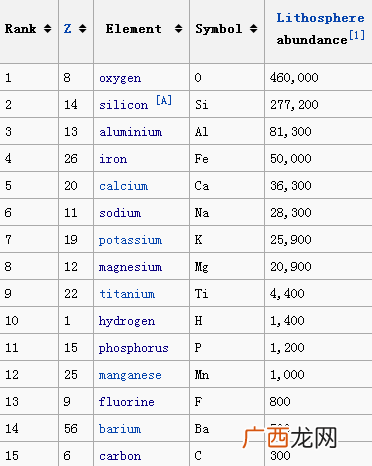Open the hydrogen element link
The height and width of the screenshot is (466, 372).
point(127,321)
